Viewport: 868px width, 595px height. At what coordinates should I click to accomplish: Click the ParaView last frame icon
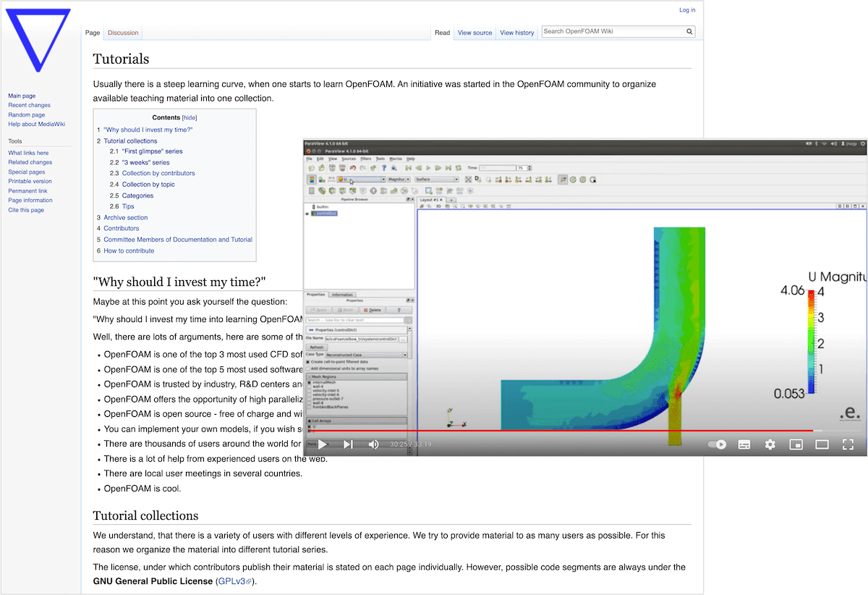448,168
